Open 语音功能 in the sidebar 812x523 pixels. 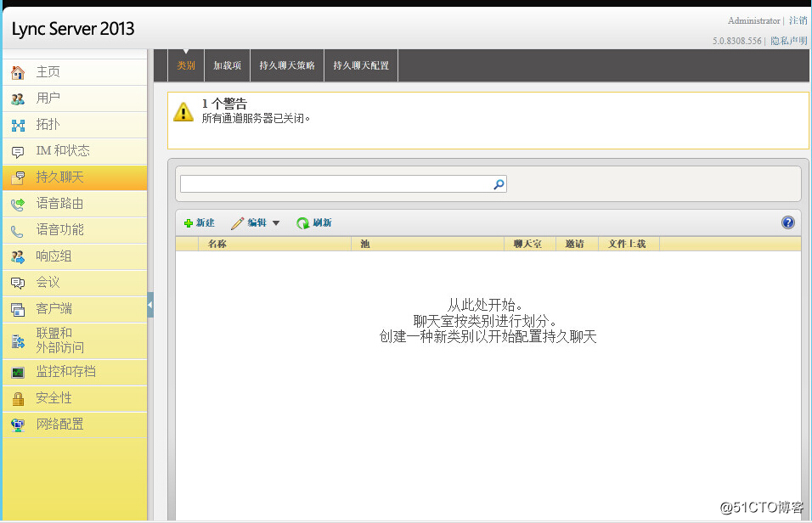(75, 230)
